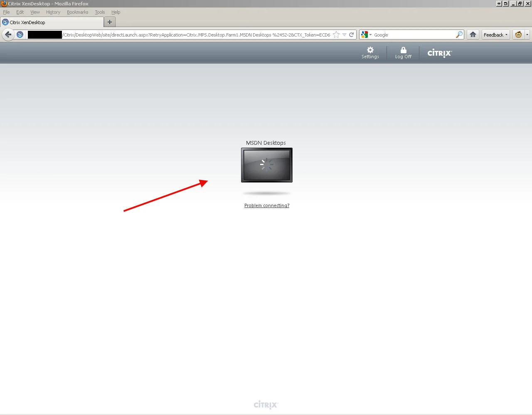Click the Log Off lock icon
Screen dimensions: 532x415
pyautogui.click(x=403, y=50)
